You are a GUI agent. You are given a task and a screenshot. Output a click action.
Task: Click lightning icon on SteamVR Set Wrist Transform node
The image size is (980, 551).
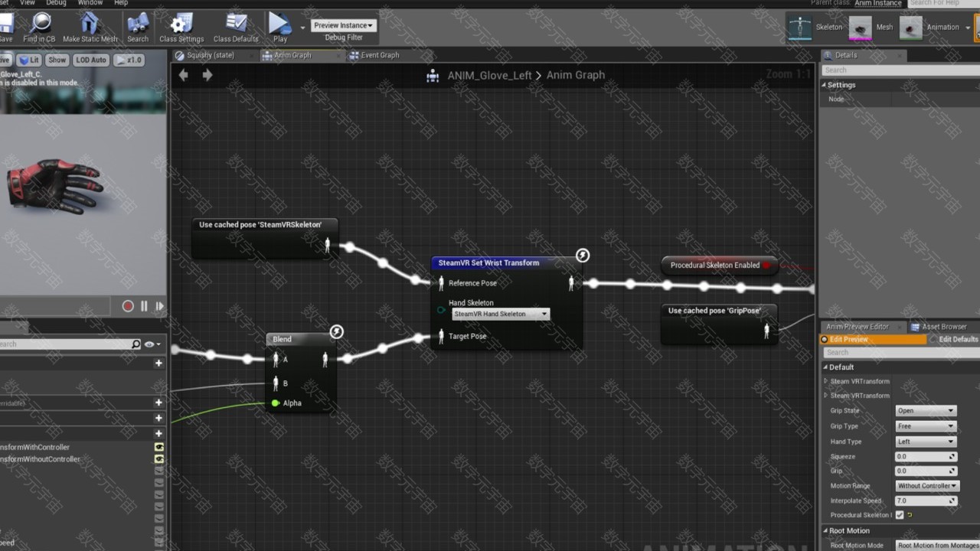[583, 255]
